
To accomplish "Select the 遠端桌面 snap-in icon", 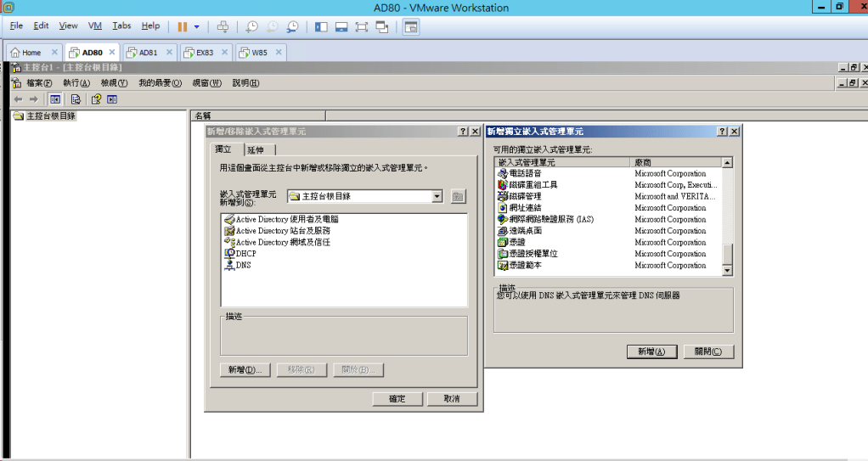I will [x=502, y=231].
